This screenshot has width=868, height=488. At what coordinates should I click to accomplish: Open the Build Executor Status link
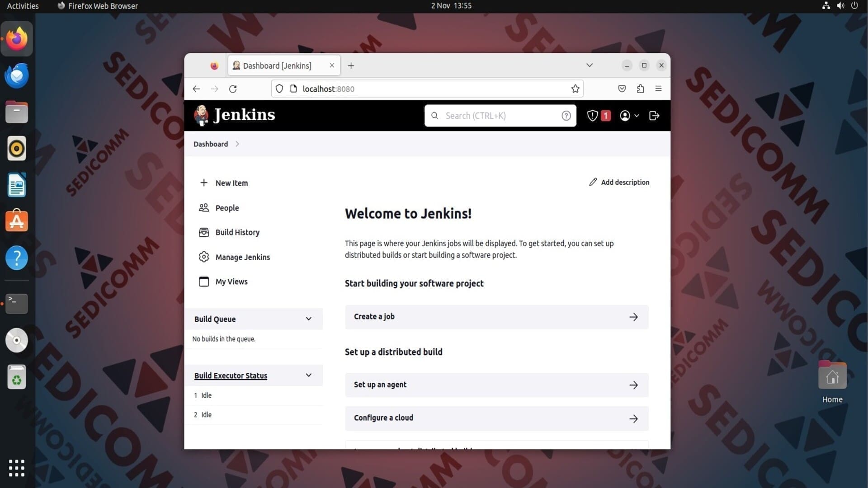click(x=231, y=375)
